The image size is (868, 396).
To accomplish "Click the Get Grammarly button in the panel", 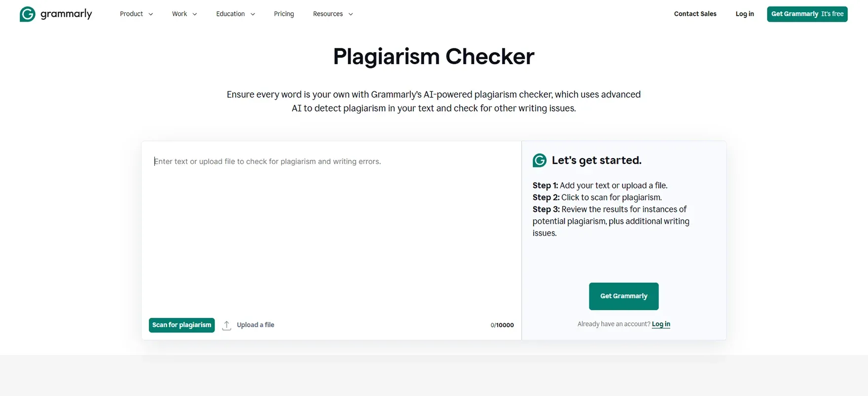I will 624,296.
